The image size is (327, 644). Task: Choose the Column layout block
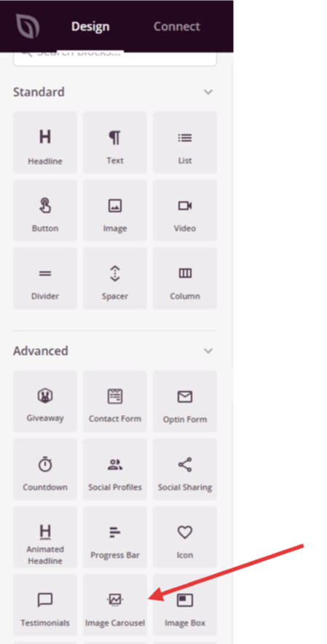tap(185, 278)
